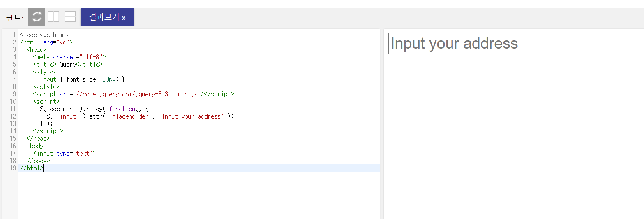Click the '} );' line in the editor

click(46, 123)
